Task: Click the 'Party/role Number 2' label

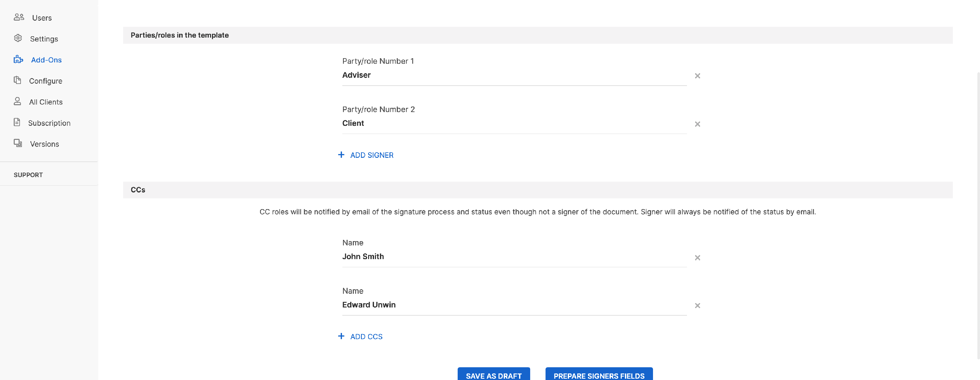Action: pyautogui.click(x=379, y=109)
